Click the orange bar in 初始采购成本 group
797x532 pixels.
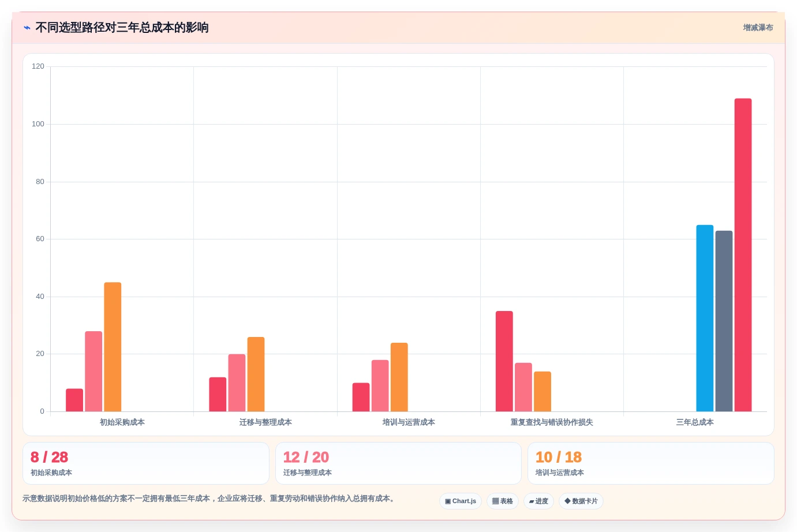point(113,347)
